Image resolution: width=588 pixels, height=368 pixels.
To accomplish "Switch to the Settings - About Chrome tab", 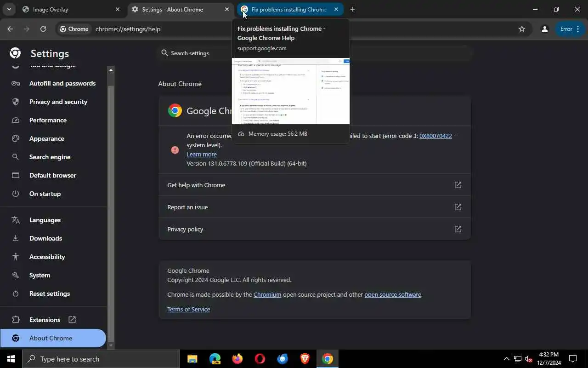I will [x=181, y=9].
